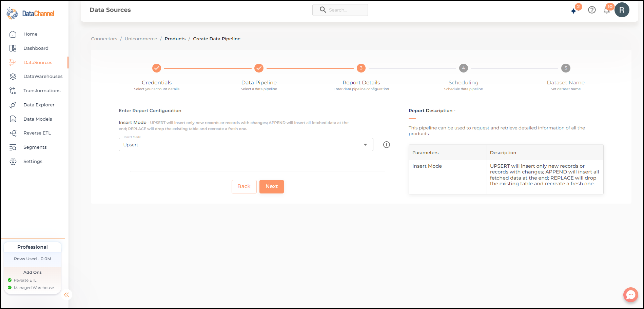The width and height of the screenshot is (644, 309).
Task: Click the DataSources sidebar icon
Action: click(x=13, y=62)
